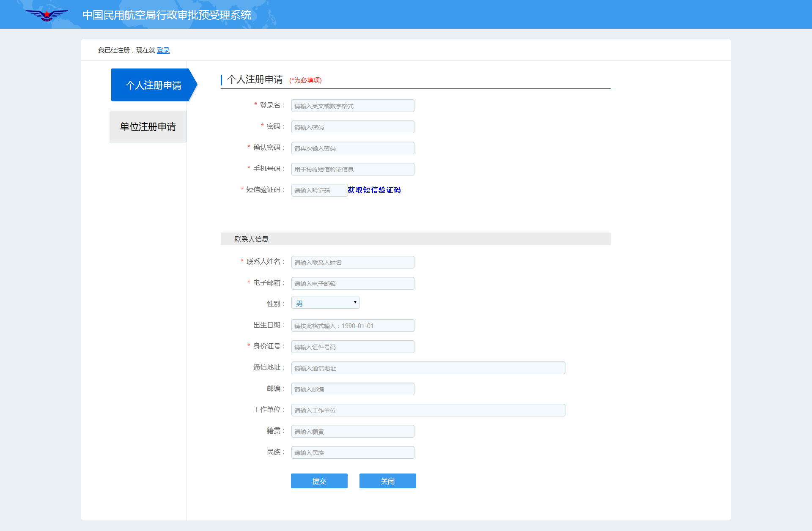Open the 性别 gender dropdown
The width and height of the screenshot is (812, 531).
pyautogui.click(x=325, y=303)
